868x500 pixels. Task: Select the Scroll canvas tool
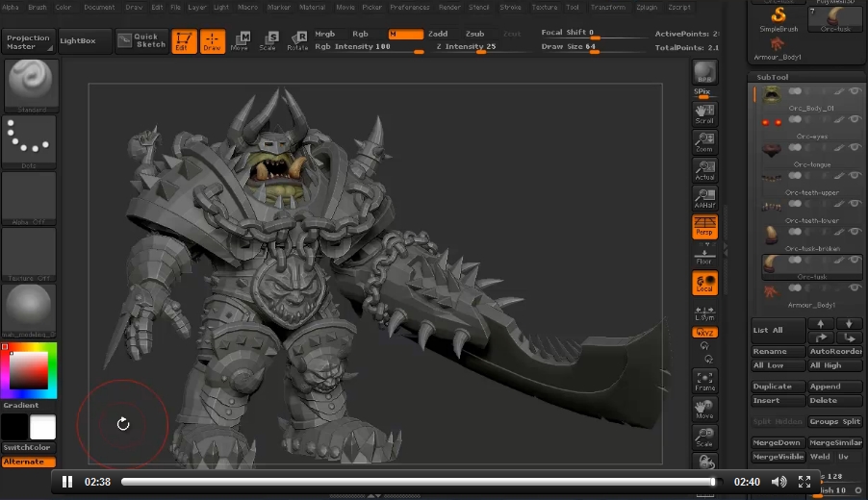click(x=704, y=113)
